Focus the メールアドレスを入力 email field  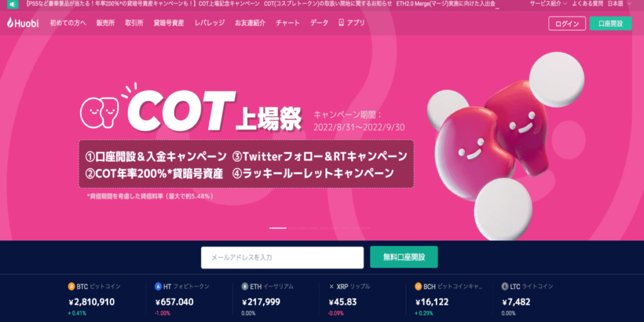282,257
